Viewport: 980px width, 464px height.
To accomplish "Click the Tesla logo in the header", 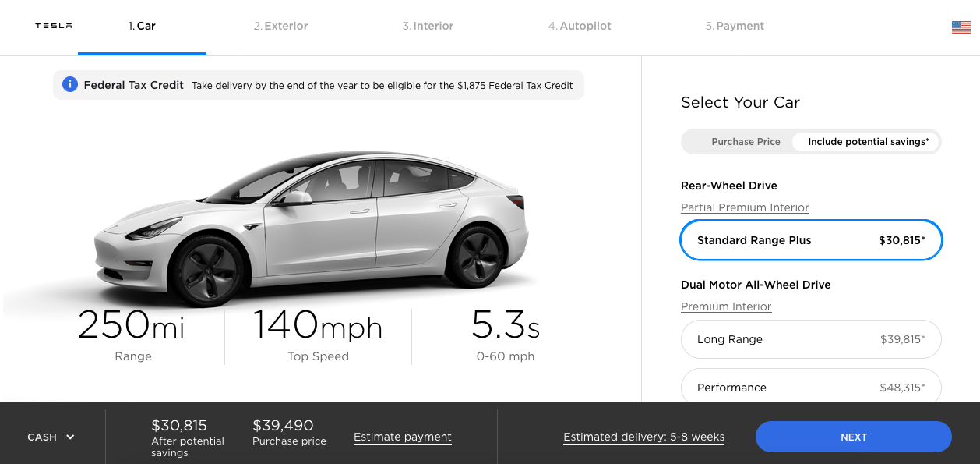I will (53, 25).
